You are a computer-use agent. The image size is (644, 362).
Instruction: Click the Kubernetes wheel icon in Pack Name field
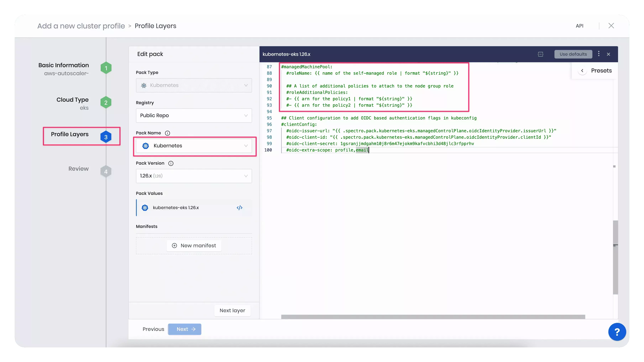(x=145, y=146)
